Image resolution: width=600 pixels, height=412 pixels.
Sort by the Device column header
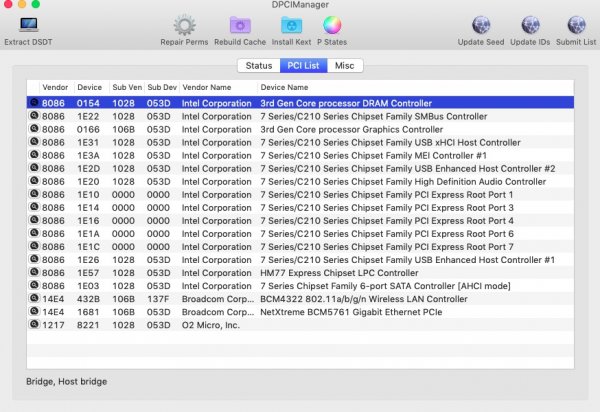click(x=90, y=87)
